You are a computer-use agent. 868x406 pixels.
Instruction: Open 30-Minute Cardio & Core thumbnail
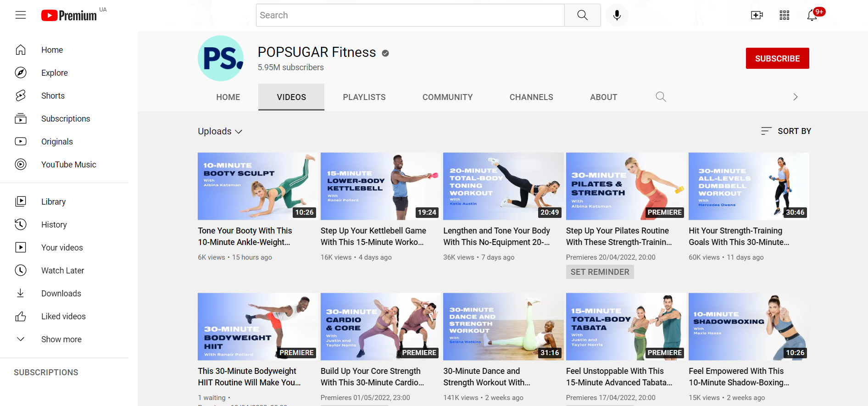pos(381,327)
